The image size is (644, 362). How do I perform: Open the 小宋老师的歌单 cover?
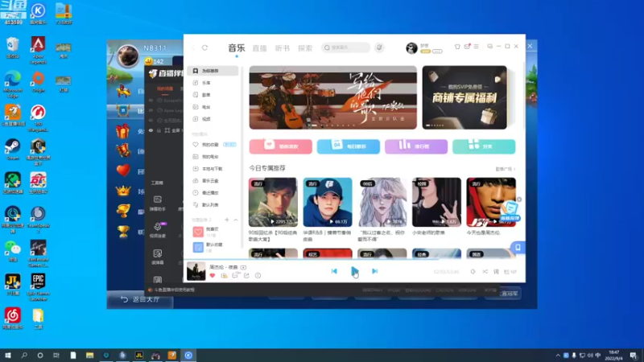436,202
